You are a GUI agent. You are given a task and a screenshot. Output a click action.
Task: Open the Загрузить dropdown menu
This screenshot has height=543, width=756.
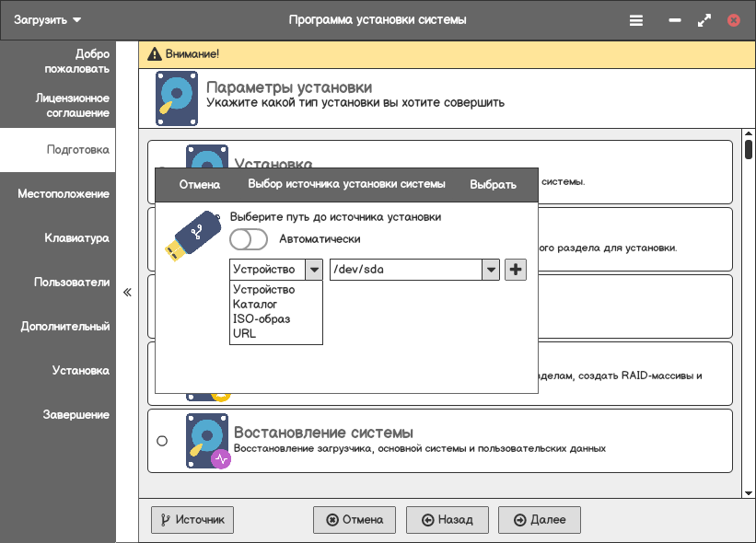(48, 19)
